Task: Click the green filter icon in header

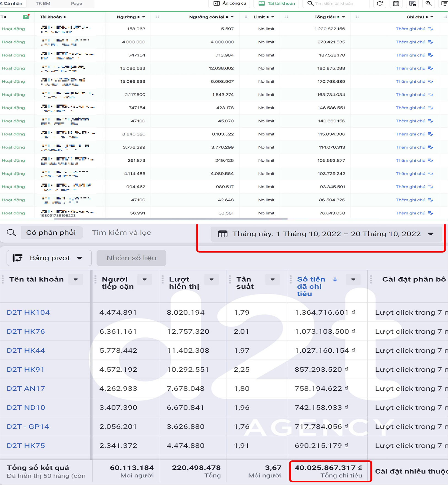Action: coord(26,17)
